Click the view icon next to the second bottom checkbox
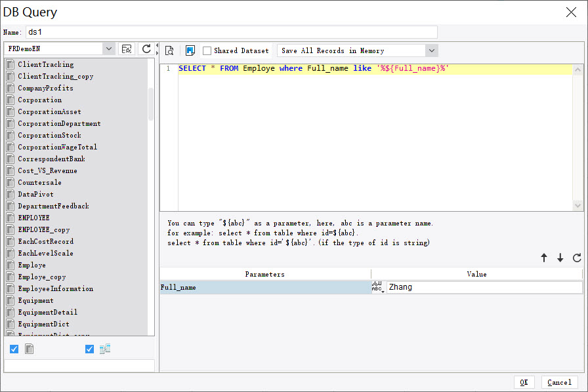The height and width of the screenshot is (392, 588). coord(105,349)
